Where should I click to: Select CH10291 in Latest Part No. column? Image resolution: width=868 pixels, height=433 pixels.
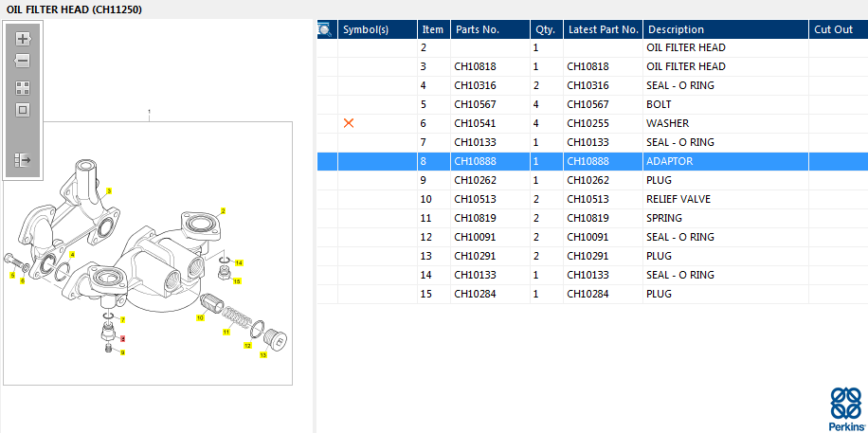coord(588,256)
